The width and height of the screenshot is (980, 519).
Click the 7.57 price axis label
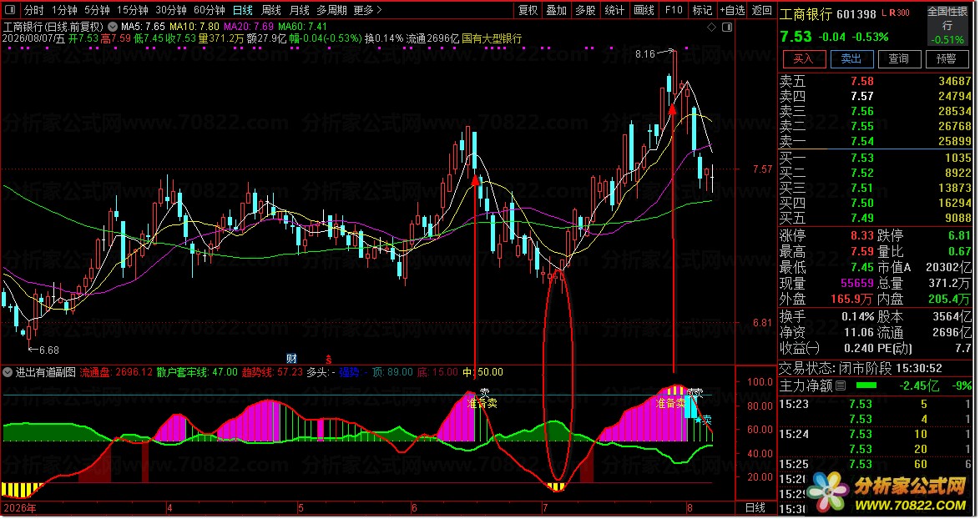tap(762, 169)
